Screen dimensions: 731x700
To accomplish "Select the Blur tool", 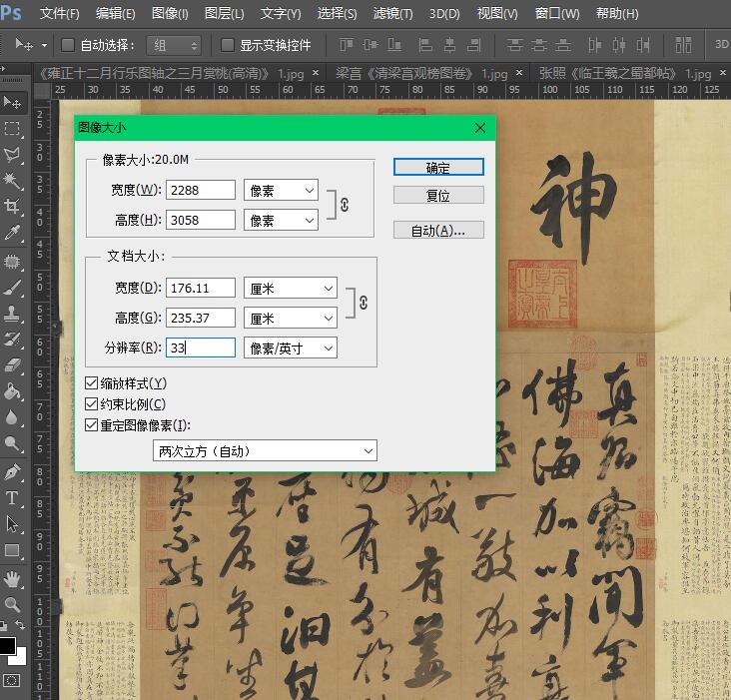I will tap(12, 417).
